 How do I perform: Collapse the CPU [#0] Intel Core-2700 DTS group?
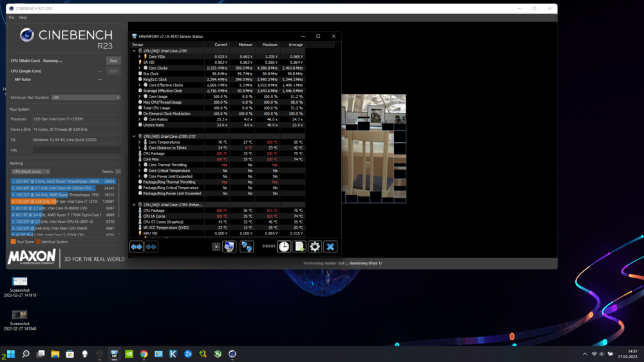[134, 137]
